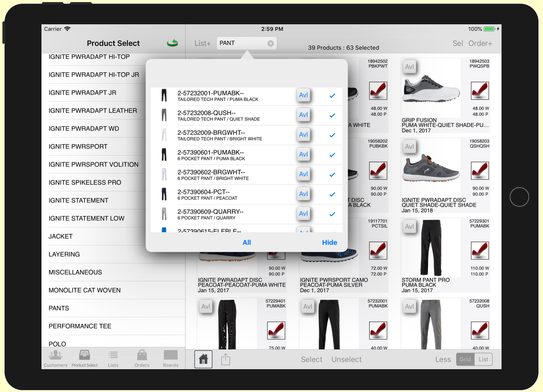Image resolution: width=543 pixels, height=392 pixels.
Task: Select the black Tailored Tech Pant thumbnail
Action: click(164, 95)
